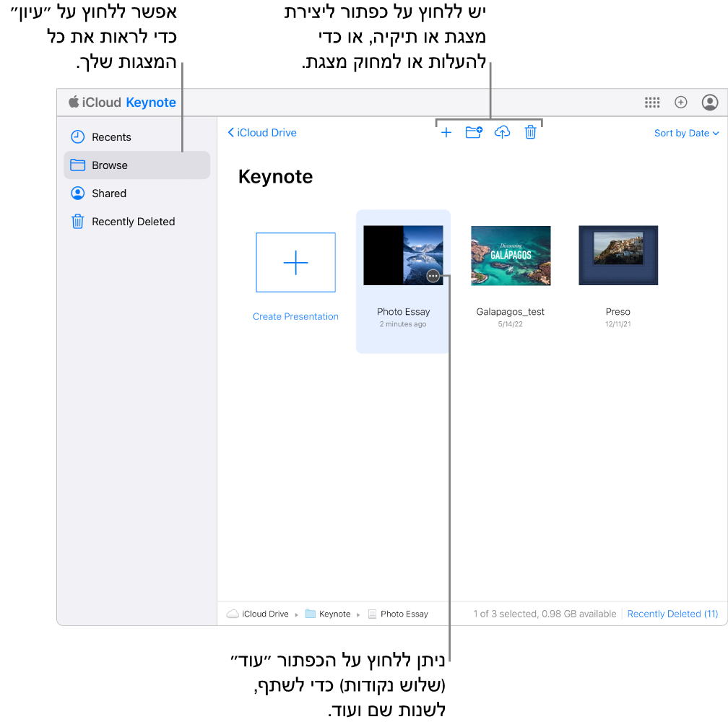The image size is (728, 722).
Task: Click the Photo Essay document icon in path bar
Action: click(372, 614)
